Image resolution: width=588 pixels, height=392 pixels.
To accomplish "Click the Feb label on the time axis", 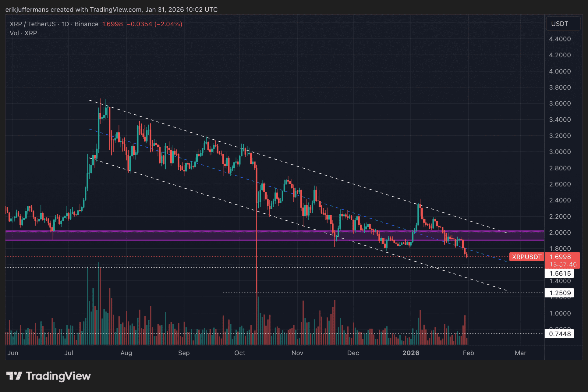I will click(468, 353).
